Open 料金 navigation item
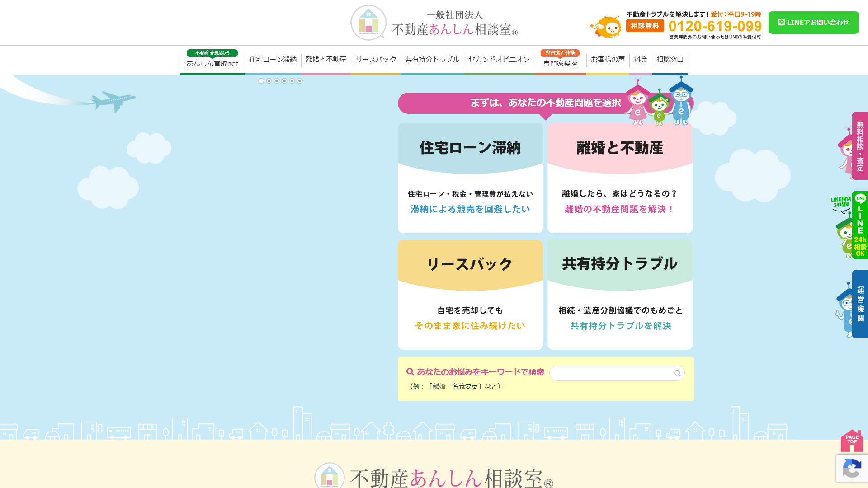This screenshot has height=488, width=868. coord(641,60)
